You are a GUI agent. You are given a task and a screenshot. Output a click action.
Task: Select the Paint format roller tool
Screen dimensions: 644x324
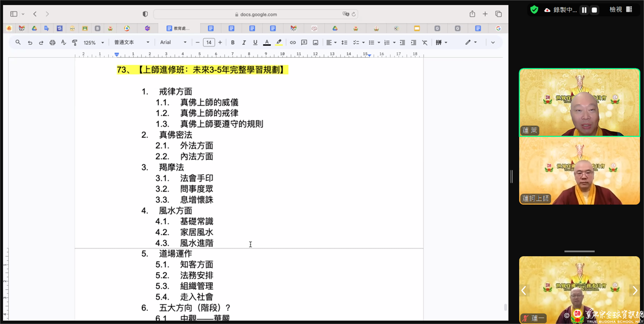point(74,43)
